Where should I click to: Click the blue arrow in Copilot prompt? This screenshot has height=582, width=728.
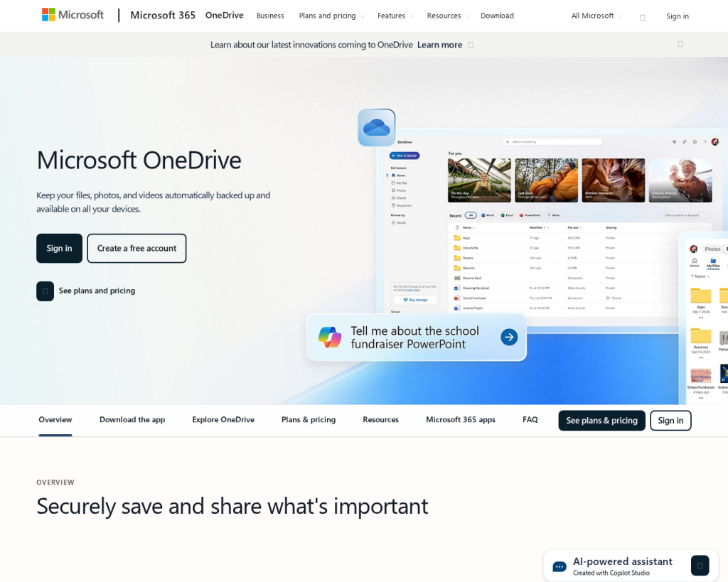tap(509, 337)
